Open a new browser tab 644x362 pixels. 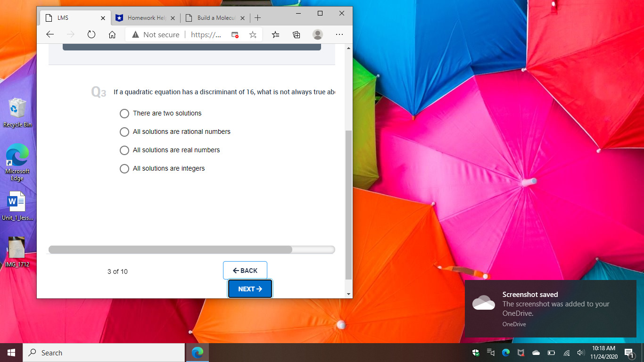coord(257,18)
